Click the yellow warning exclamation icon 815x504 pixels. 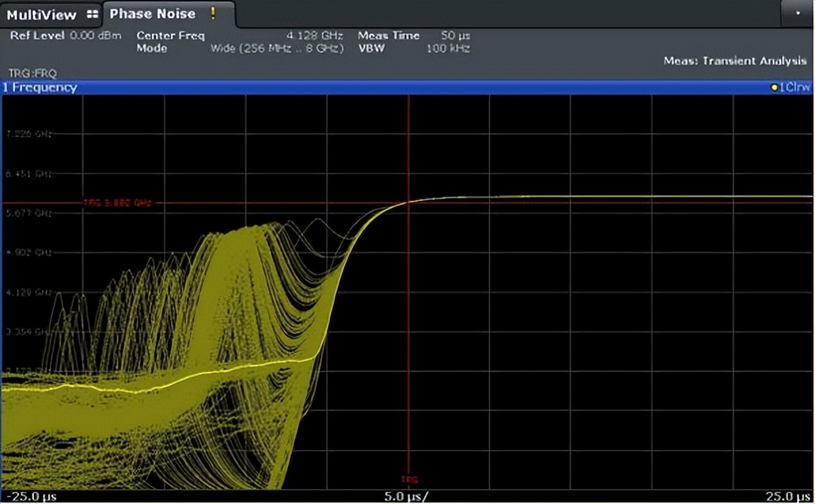pos(213,14)
